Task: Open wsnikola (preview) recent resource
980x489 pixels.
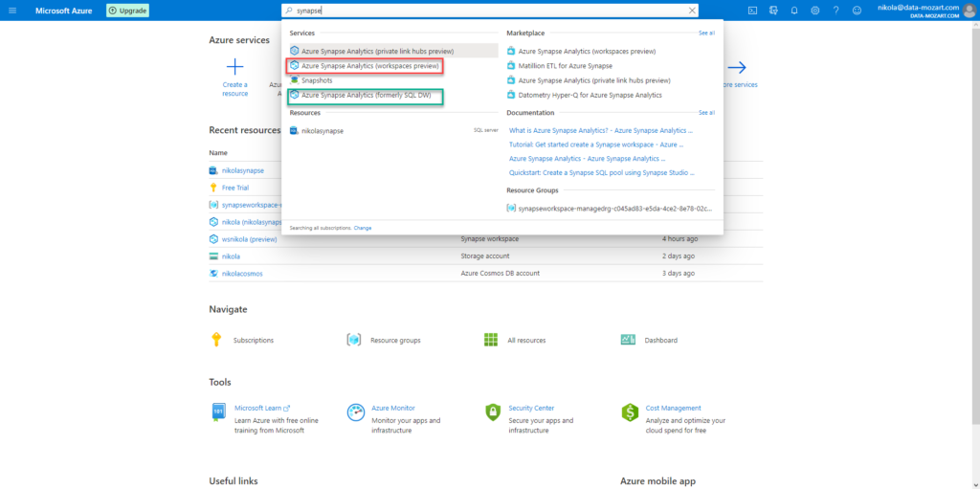Action: 249,239
